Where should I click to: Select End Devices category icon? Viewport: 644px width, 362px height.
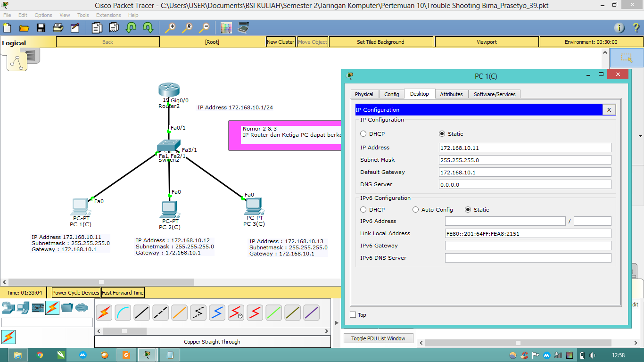(23, 308)
